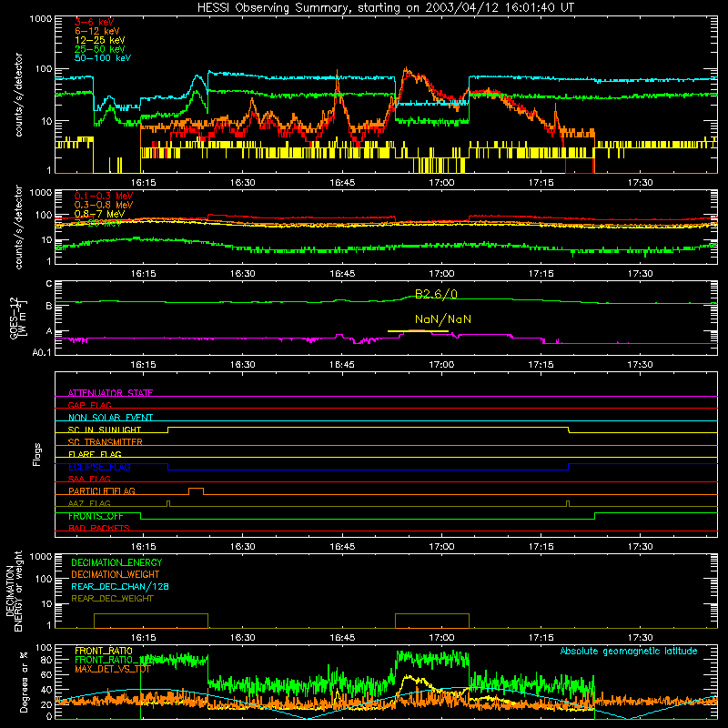Screen dimensions: 728x728
Task: Select the SC_TRANSMITTER flag label
Action: (105, 442)
